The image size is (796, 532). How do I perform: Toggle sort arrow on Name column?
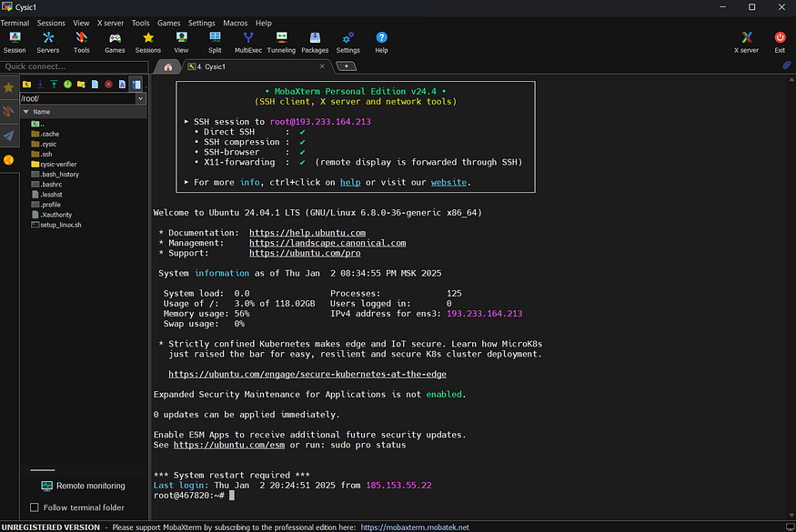(x=25, y=112)
